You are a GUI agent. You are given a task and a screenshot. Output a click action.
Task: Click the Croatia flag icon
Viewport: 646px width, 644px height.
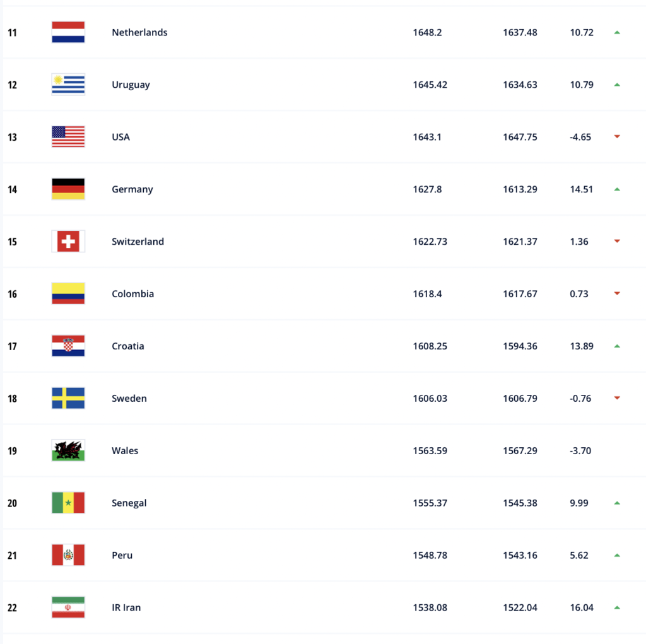tap(68, 346)
